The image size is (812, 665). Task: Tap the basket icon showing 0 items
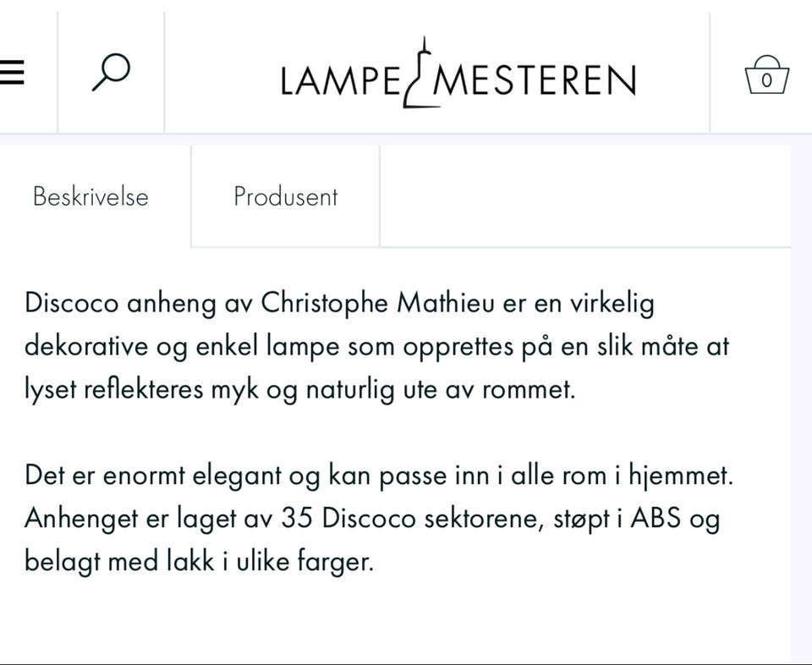(x=766, y=74)
